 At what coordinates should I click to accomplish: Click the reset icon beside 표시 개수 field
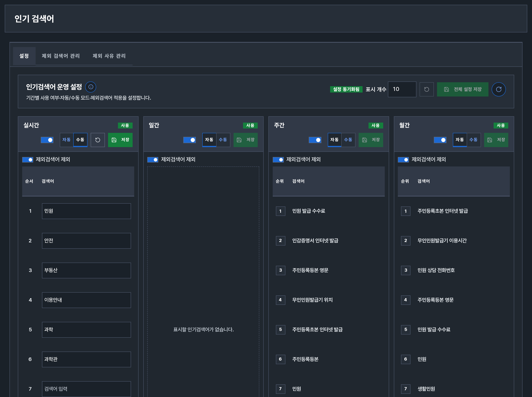coord(427,89)
